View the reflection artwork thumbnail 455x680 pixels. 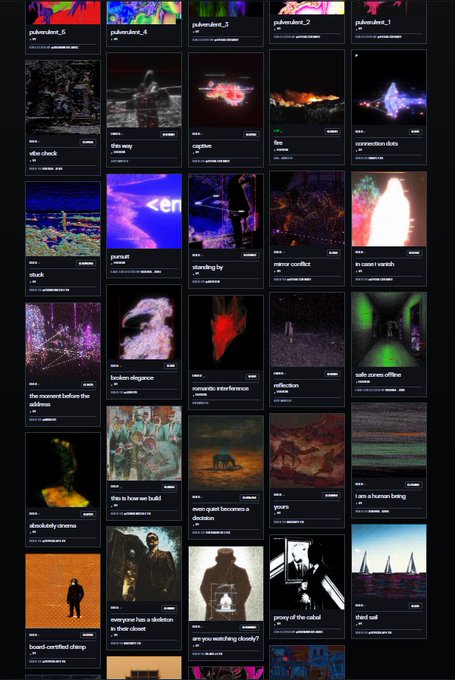click(x=307, y=330)
